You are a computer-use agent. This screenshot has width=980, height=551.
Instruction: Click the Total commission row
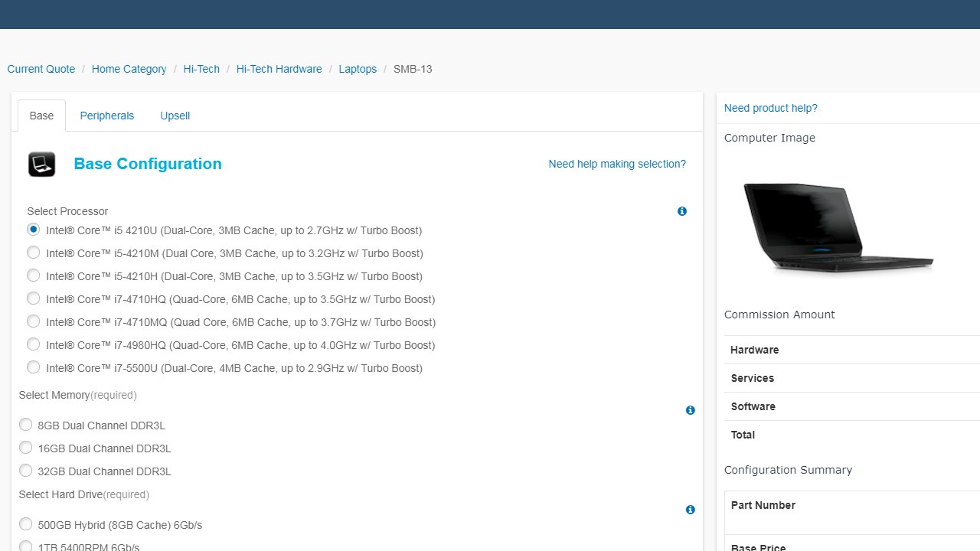(x=852, y=435)
